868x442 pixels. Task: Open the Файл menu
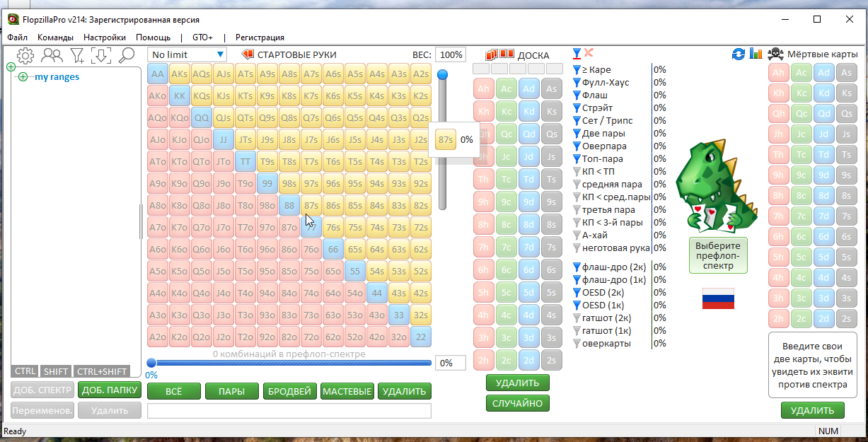[18, 37]
